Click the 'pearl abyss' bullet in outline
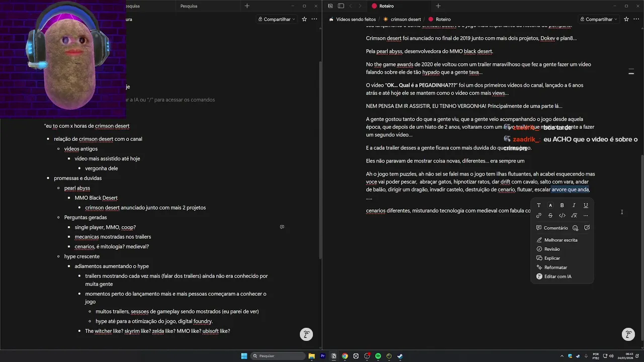The width and height of the screenshot is (644, 362). (77, 188)
